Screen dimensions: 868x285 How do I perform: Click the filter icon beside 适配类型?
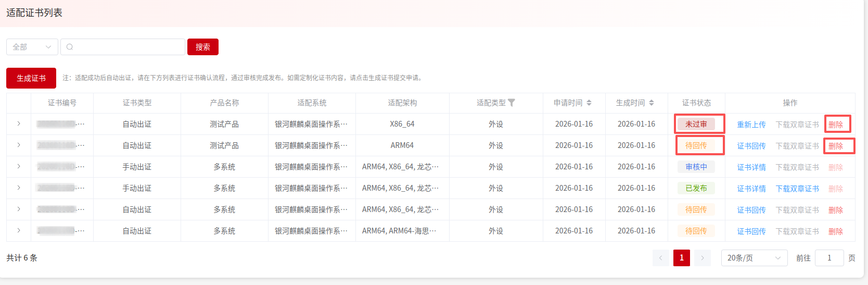coord(512,103)
